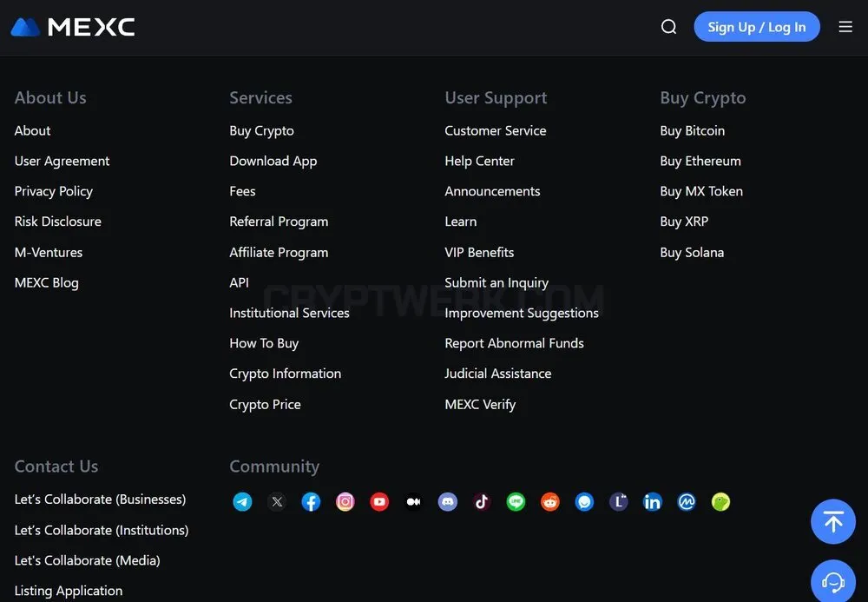Go to the MEXC logo home link
Screen dimensions: 868x602
point(73,27)
